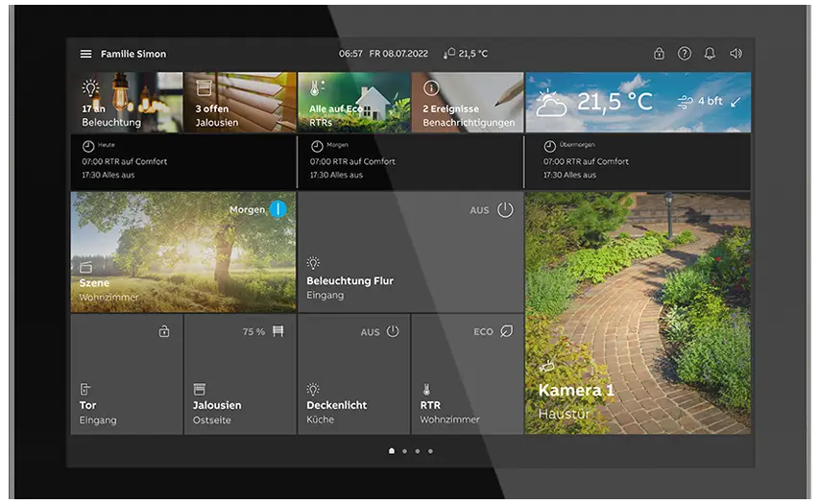
Task: Open the Heute schedule panel
Action: click(182, 161)
